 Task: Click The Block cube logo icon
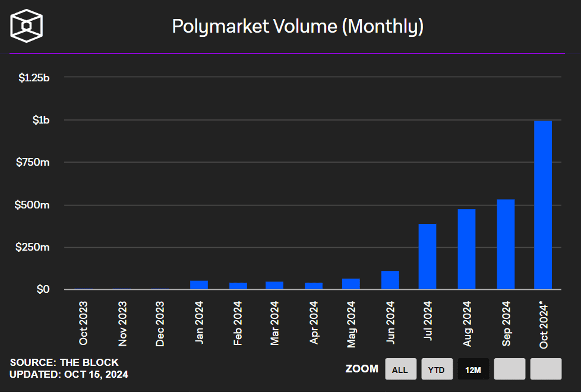coord(26,26)
